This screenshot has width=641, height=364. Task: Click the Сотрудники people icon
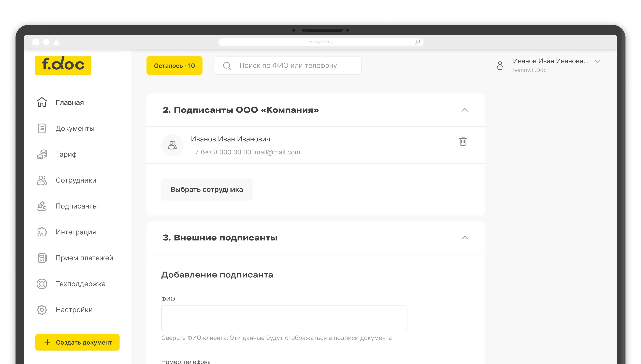click(42, 180)
